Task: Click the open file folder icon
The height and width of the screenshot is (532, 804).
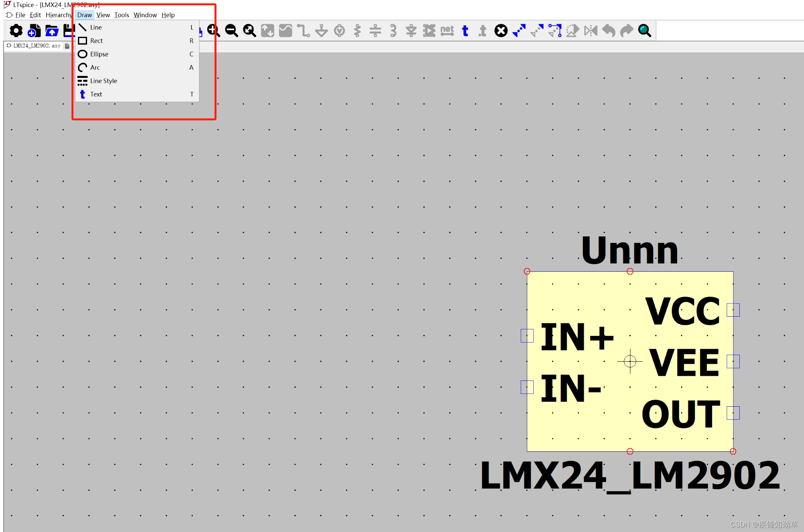Action: (52, 31)
